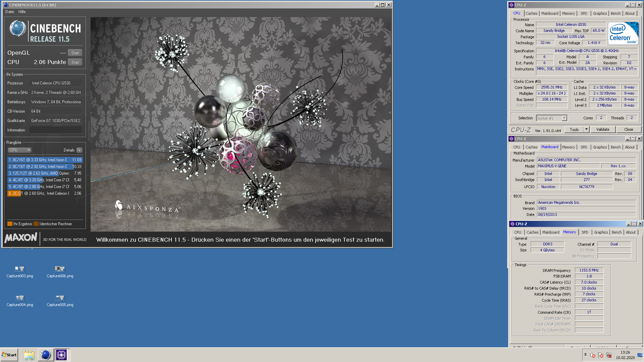The image size is (644, 362).
Task: Open Graphics tab in Memory CPU-Z window
Action: coord(601,232)
